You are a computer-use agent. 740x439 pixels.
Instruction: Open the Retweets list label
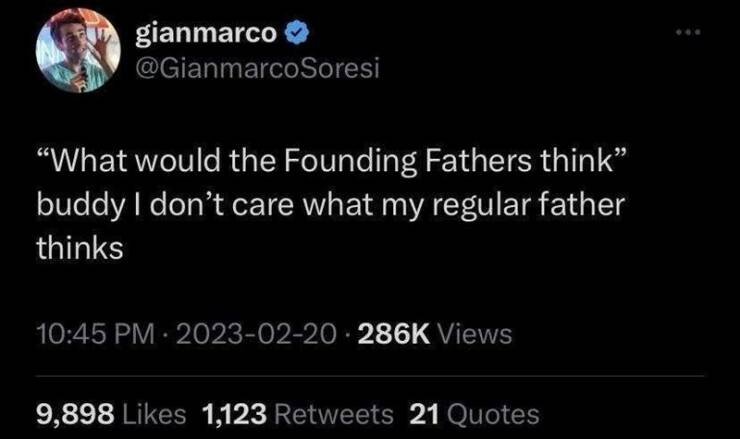point(331,413)
